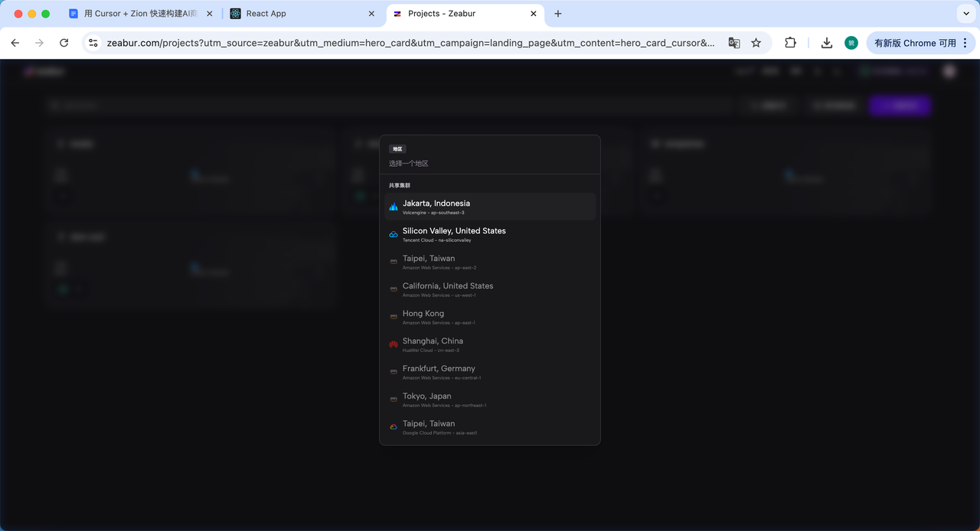Pick Frankfurt, Germany region
The height and width of the screenshot is (531, 980).
(x=490, y=372)
